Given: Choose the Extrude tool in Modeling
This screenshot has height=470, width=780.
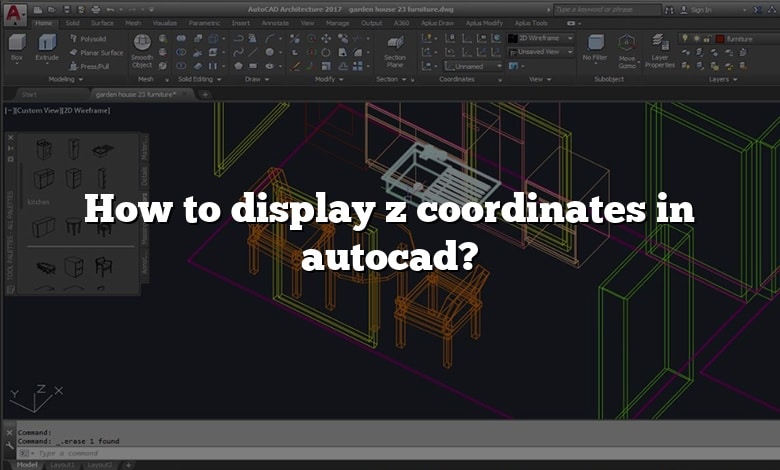Looking at the screenshot, I should pyautogui.click(x=47, y=48).
